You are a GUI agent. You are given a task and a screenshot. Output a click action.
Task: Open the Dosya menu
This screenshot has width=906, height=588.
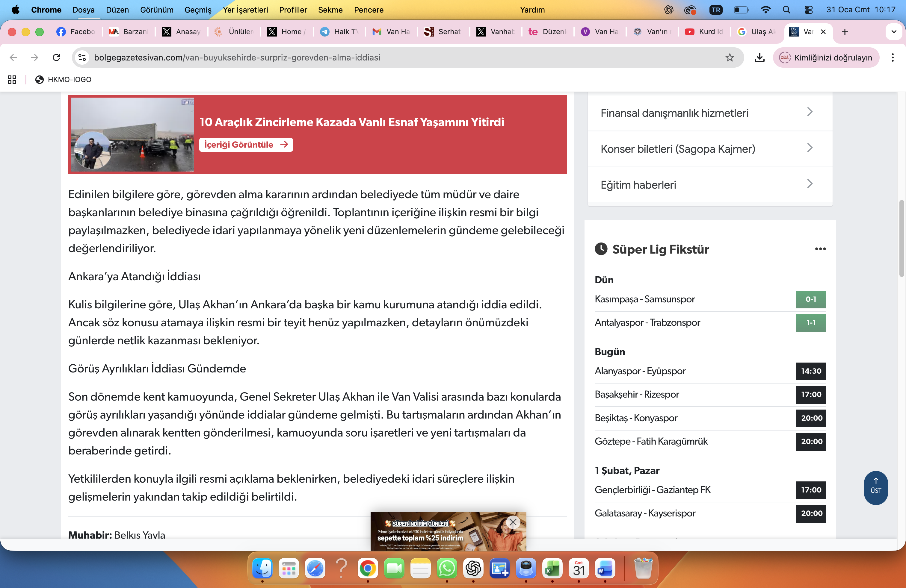(x=83, y=10)
